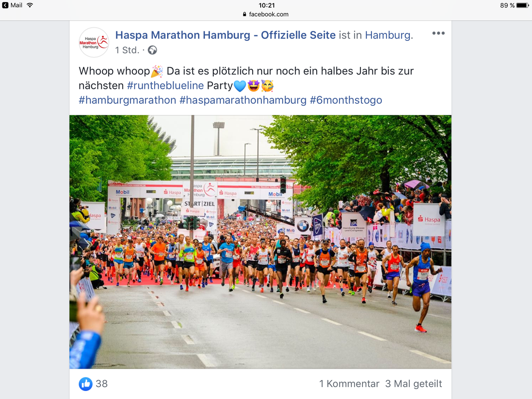Click the lock icon beside facebook.com
The image size is (532, 399).
pos(245,14)
